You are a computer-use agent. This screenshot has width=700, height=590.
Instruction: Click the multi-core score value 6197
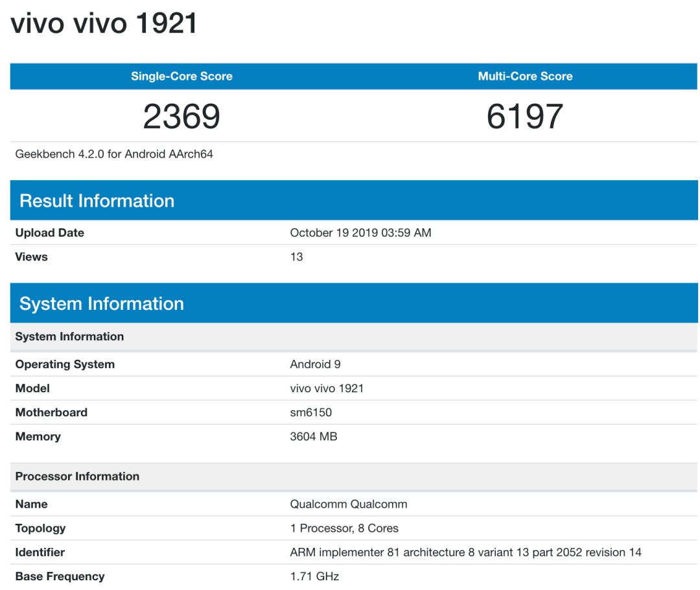[525, 116]
